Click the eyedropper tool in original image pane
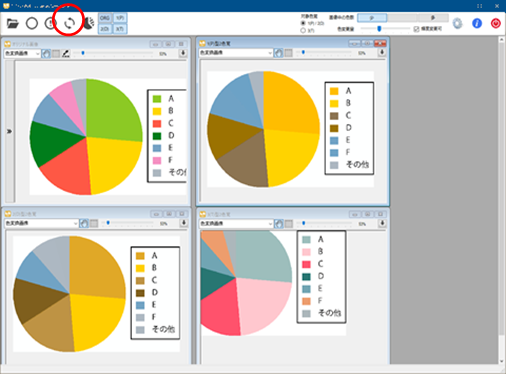This screenshot has width=506, height=374. tap(66, 53)
